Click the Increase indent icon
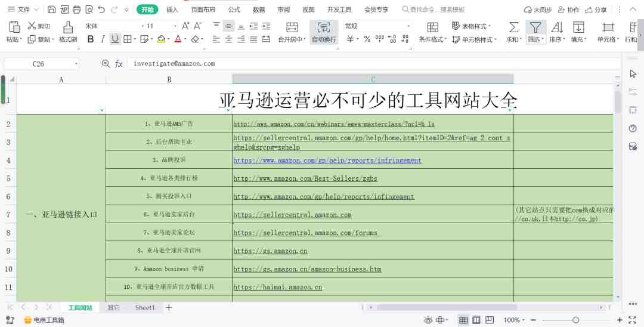 266,26
